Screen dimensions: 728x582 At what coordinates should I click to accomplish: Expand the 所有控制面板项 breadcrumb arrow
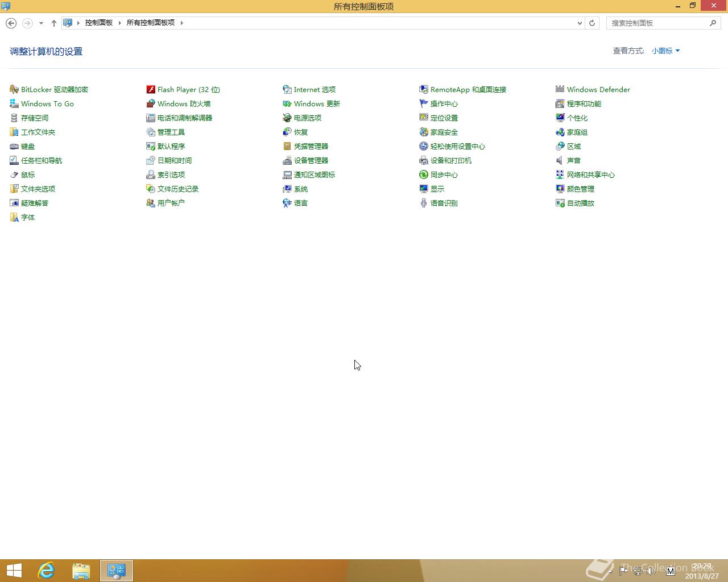pyautogui.click(x=181, y=23)
